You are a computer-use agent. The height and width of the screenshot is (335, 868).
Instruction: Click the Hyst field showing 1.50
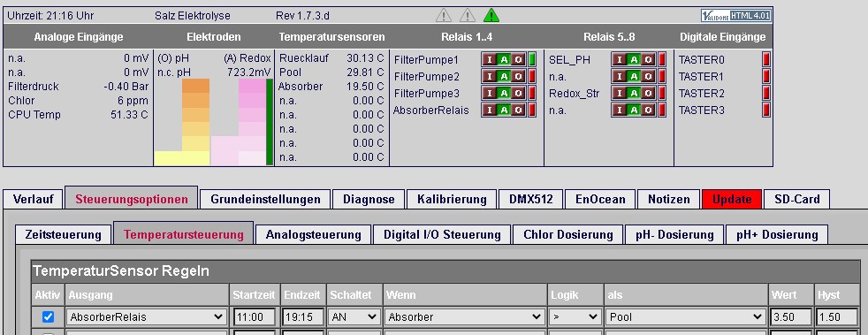point(838,317)
